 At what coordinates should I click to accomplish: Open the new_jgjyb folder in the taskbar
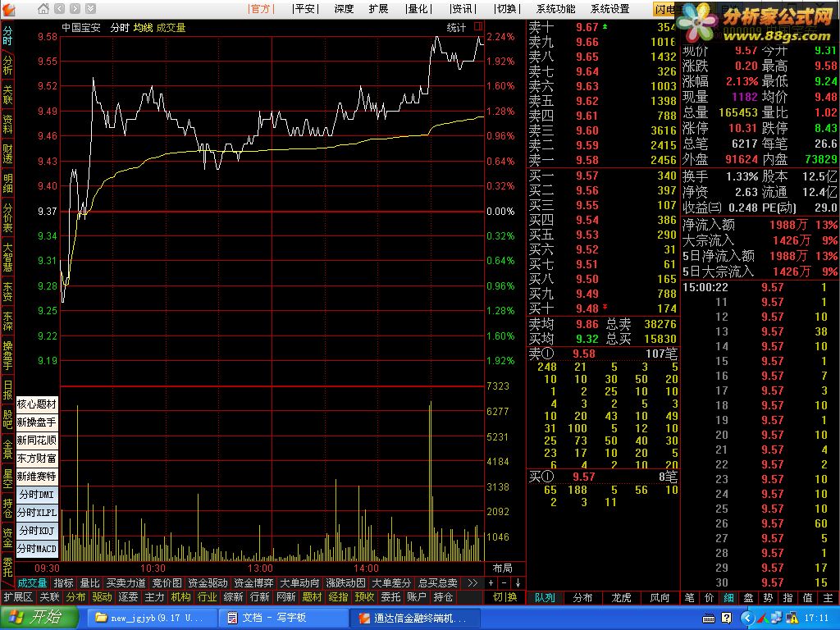tap(151, 618)
